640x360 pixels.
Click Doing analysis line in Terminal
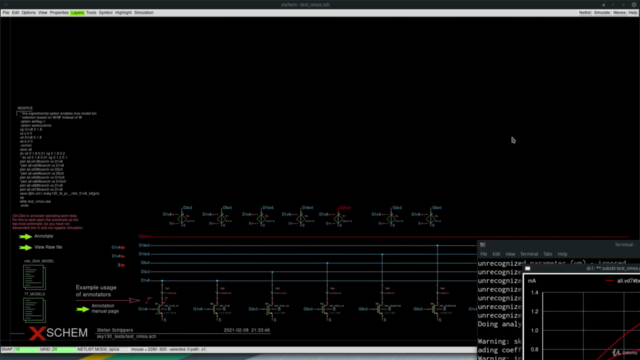click(x=500, y=324)
